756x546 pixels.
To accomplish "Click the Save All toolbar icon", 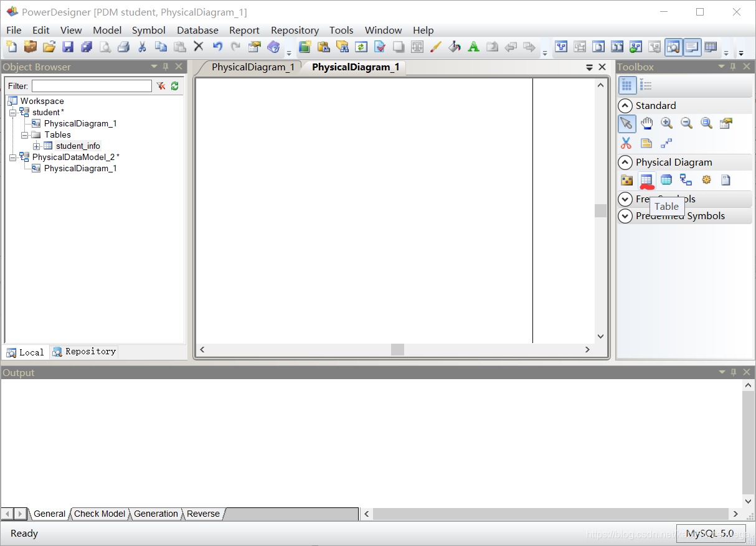I will [87, 47].
